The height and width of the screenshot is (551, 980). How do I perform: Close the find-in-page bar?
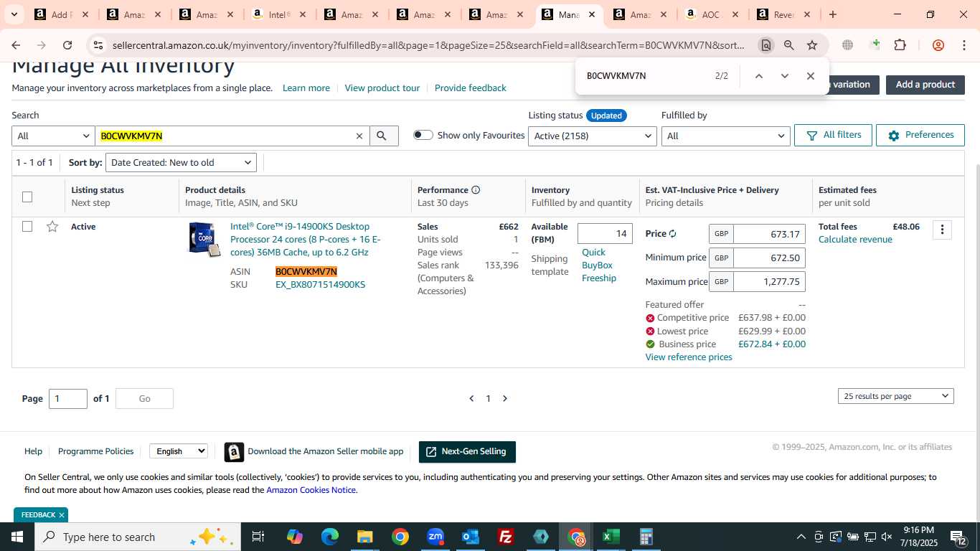[x=811, y=76]
